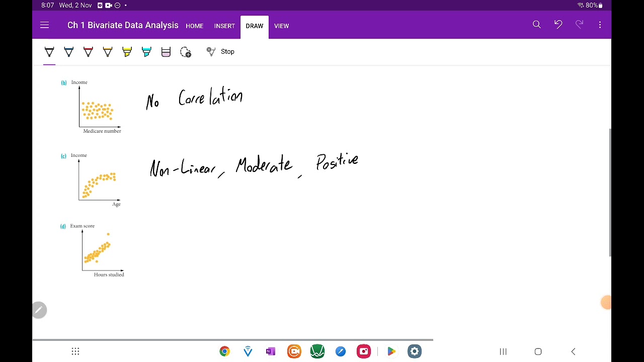Launch Chrome from the taskbar
The height and width of the screenshot is (362, 644).
click(224, 351)
